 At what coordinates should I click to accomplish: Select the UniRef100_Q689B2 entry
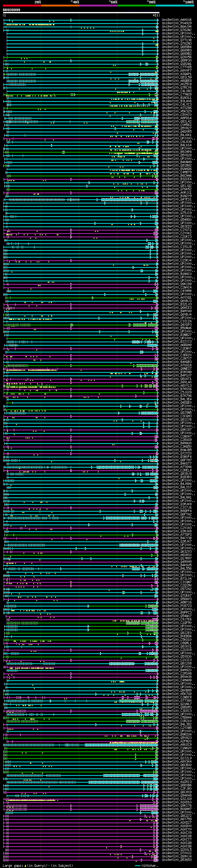point(177,54)
